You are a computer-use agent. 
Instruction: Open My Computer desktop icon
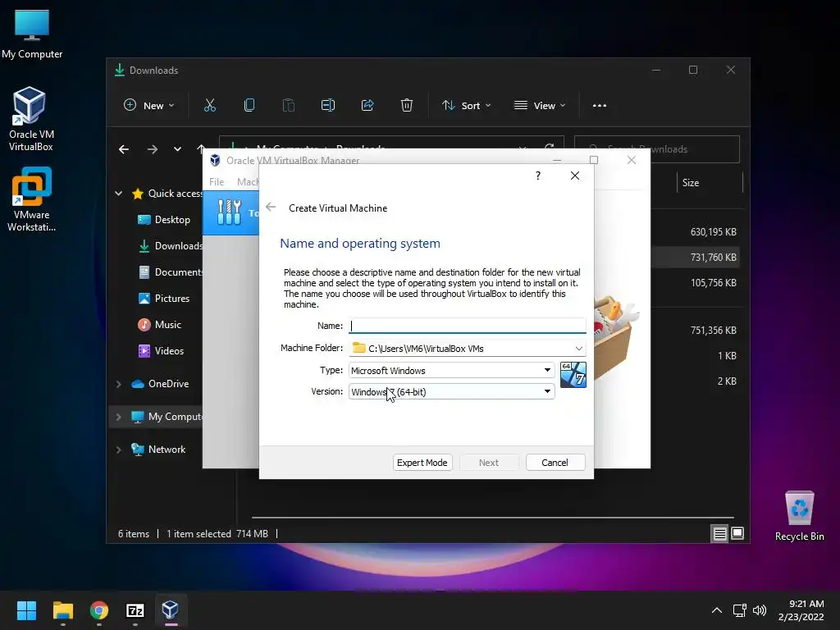32,34
